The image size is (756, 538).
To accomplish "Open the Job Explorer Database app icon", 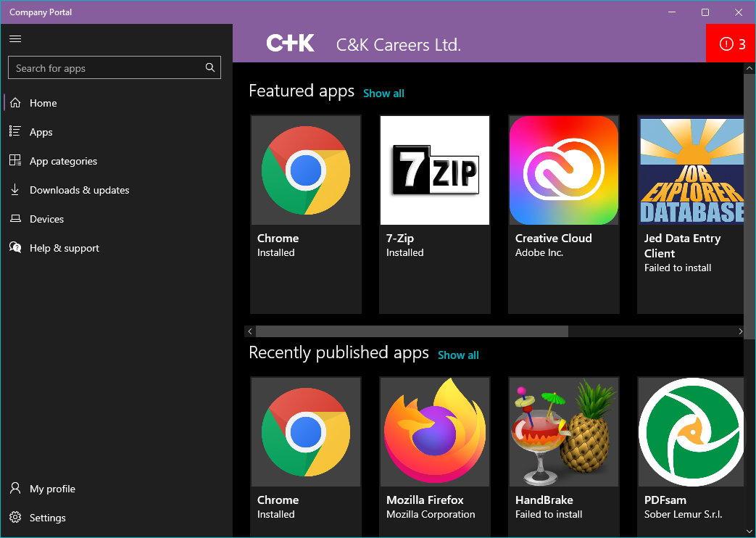I will (691, 170).
